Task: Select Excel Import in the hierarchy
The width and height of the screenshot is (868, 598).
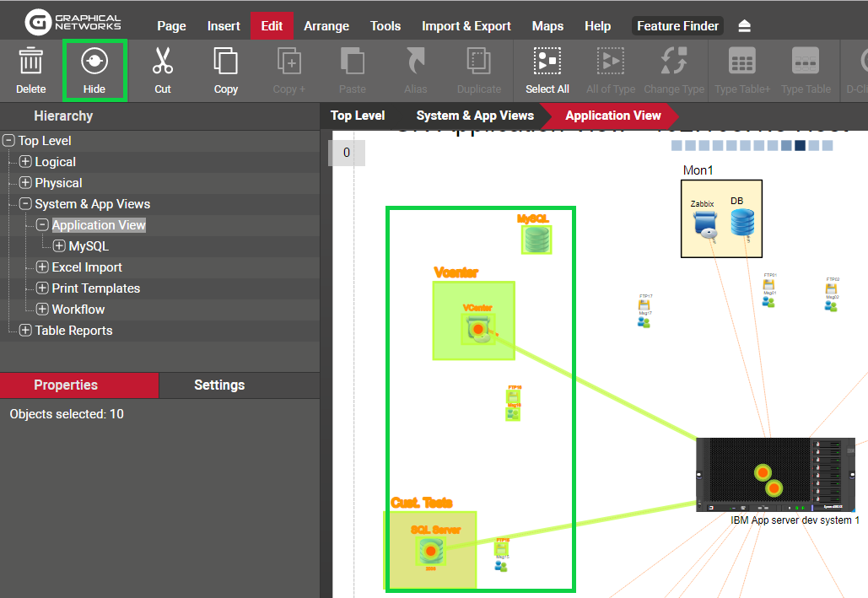Action: click(x=87, y=267)
